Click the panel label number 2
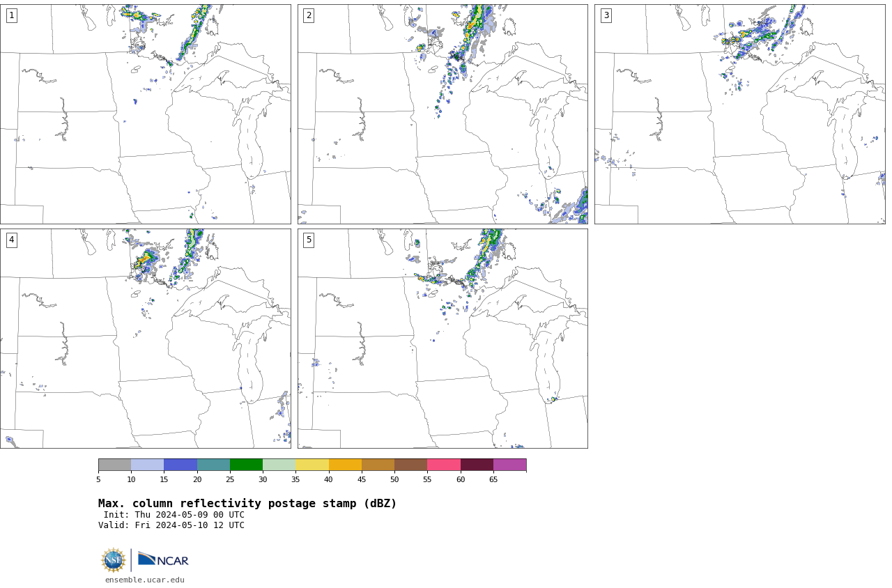 pyautogui.click(x=309, y=15)
